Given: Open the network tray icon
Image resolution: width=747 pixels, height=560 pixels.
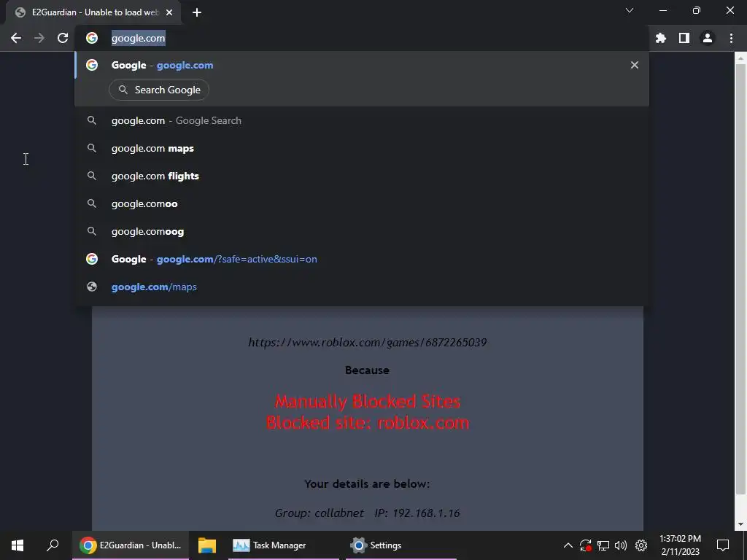Looking at the screenshot, I should (x=603, y=545).
